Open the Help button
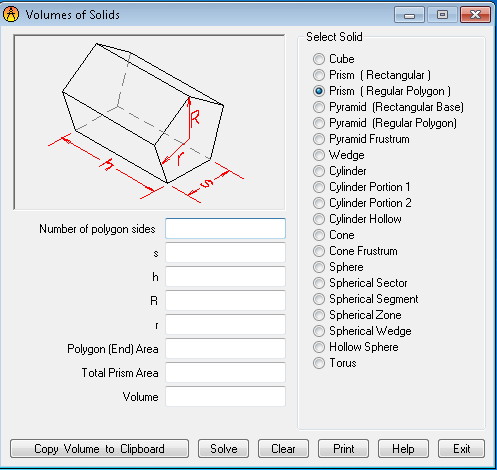This screenshot has width=497, height=470. (403, 449)
